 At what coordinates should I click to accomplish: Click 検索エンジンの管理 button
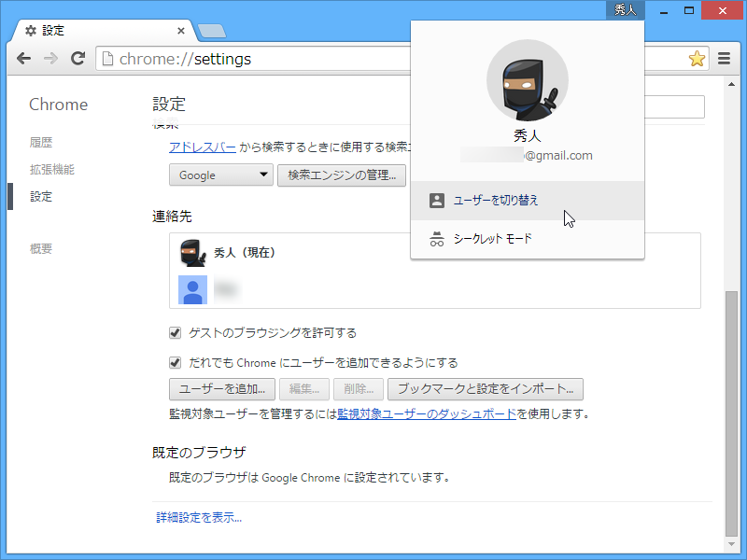coord(342,175)
